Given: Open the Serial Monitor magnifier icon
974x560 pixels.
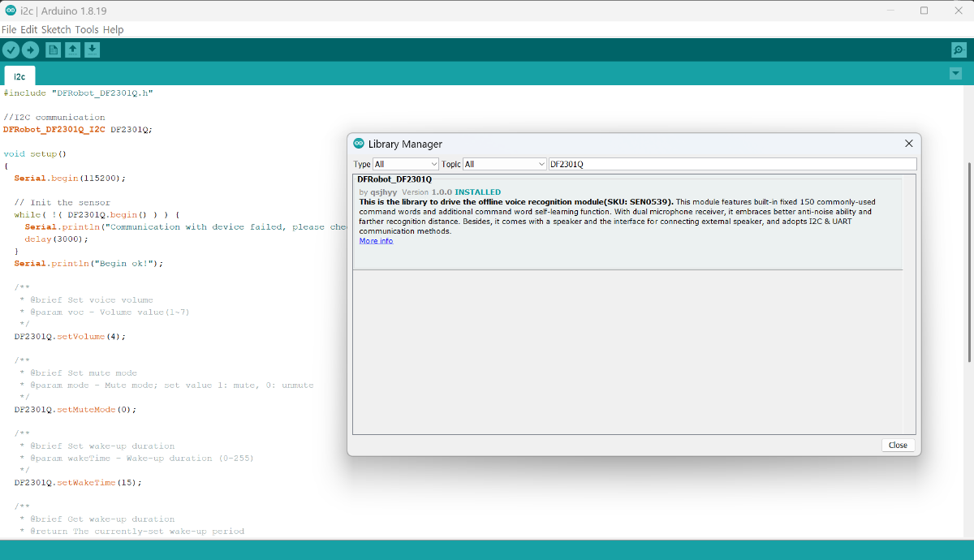Looking at the screenshot, I should (959, 50).
